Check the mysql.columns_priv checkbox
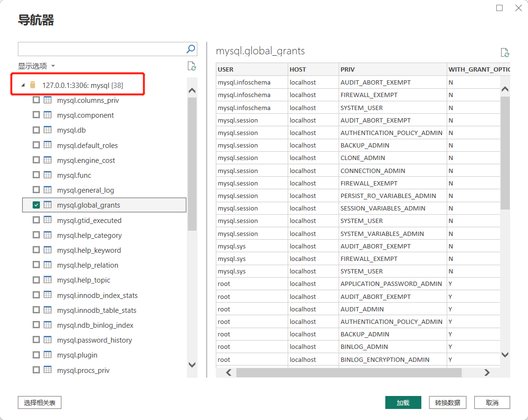 36,100
